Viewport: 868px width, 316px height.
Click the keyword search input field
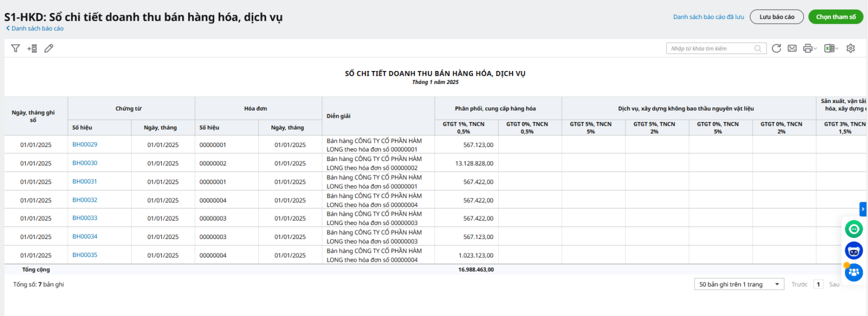pos(711,48)
